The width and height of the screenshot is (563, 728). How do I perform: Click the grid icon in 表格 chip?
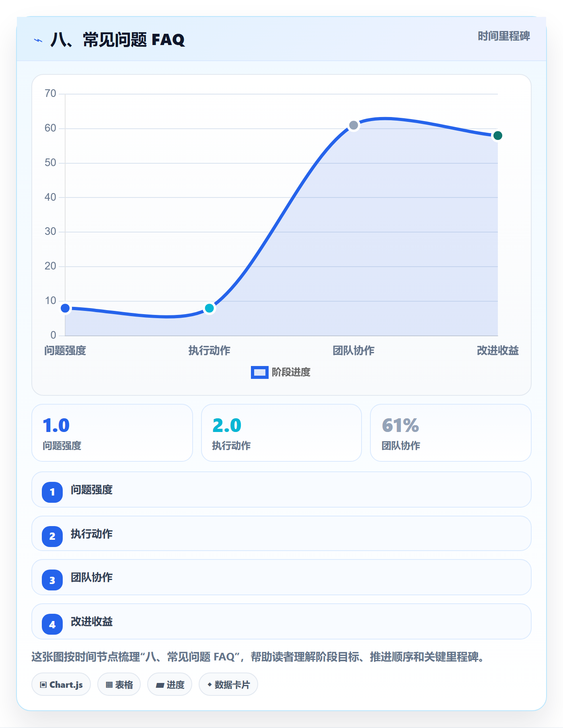109,685
